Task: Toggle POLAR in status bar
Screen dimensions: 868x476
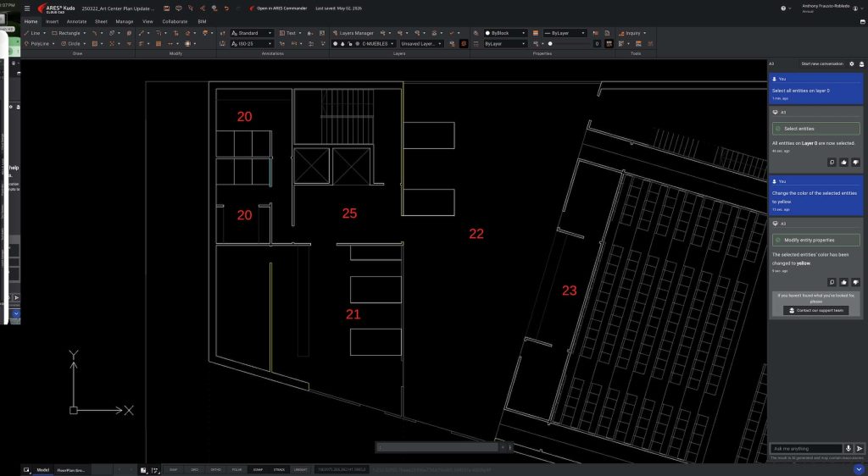Action: click(x=237, y=470)
